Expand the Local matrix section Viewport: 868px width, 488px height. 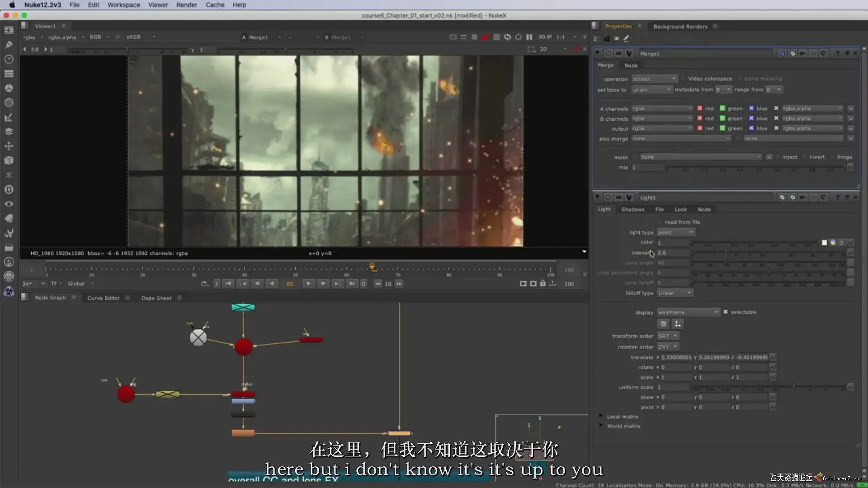pyautogui.click(x=601, y=416)
